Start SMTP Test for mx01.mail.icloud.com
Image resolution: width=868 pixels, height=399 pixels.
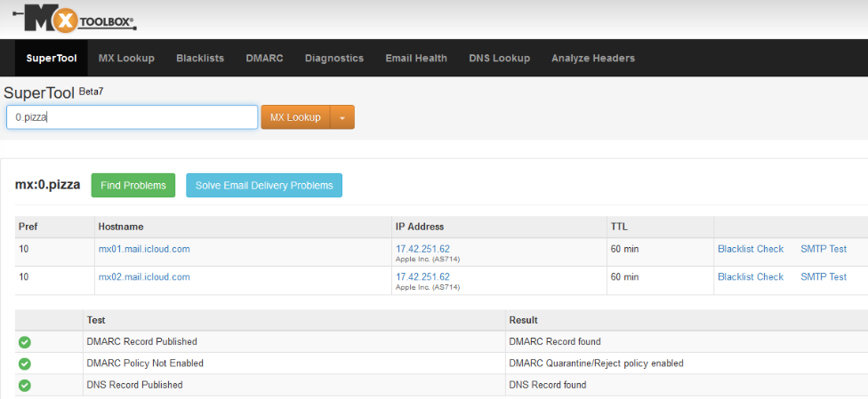coord(824,249)
